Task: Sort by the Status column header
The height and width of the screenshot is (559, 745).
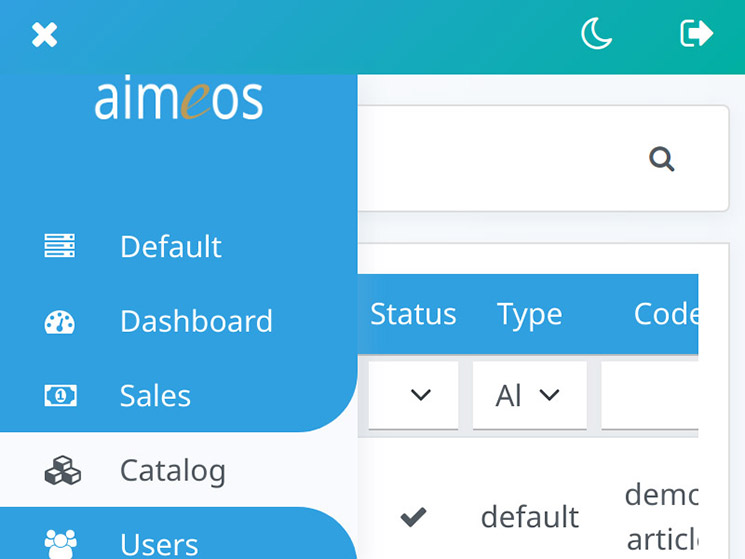Action: click(x=413, y=314)
